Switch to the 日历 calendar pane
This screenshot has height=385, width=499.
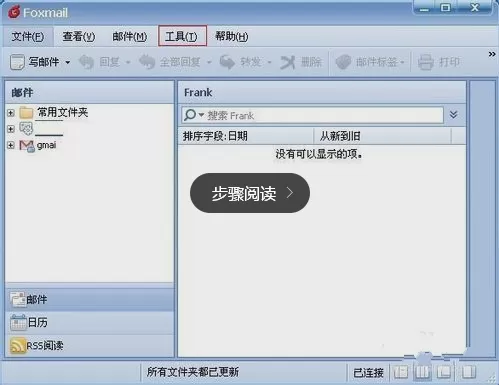click(90, 322)
